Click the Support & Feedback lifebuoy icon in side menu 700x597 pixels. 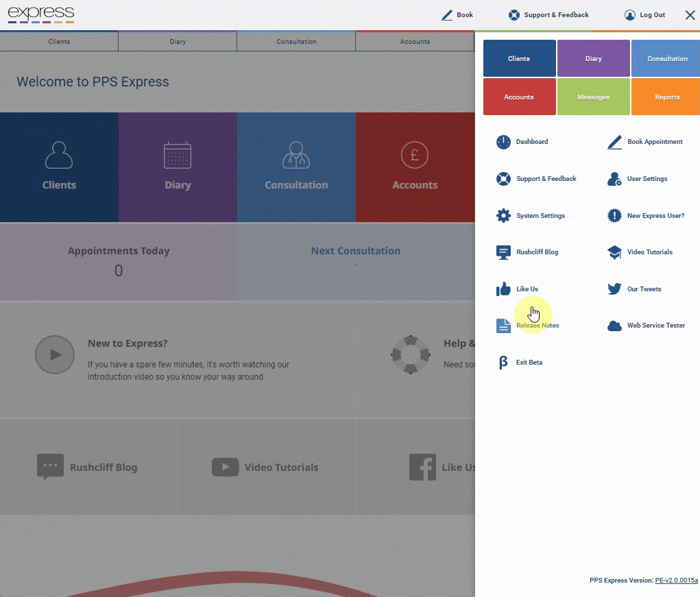tap(503, 179)
